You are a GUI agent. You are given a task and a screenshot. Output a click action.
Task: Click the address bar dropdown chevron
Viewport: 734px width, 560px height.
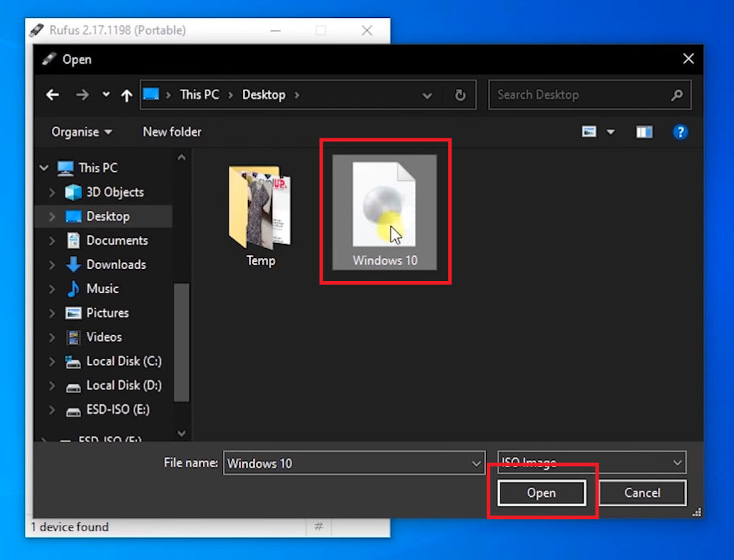[x=427, y=94]
